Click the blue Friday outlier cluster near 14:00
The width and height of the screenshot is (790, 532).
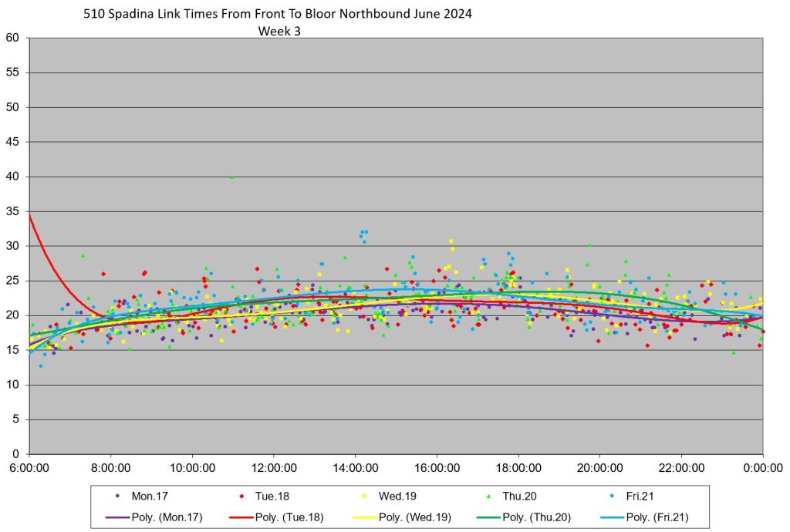pos(363,234)
